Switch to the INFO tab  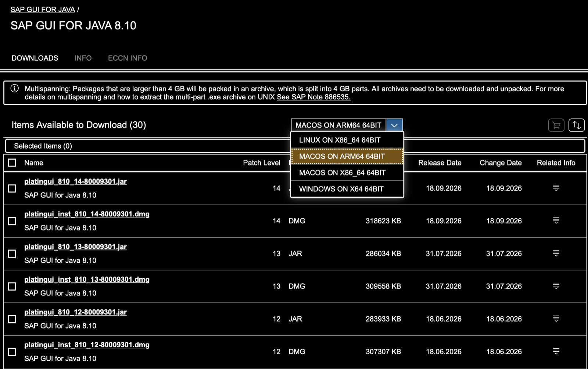[x=83, y=58]
